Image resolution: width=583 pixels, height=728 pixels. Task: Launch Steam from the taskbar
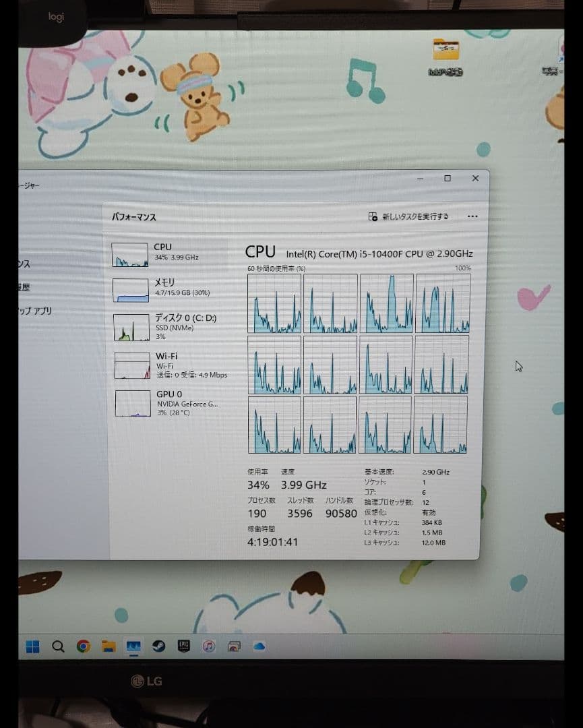[x=159, y=646]
